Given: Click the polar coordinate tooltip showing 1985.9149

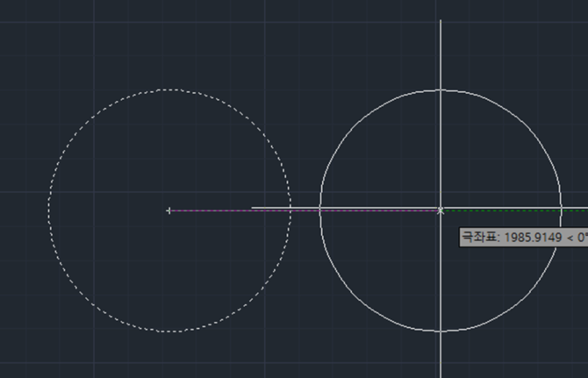Looking at the screenshot, I should coord(524,238).
